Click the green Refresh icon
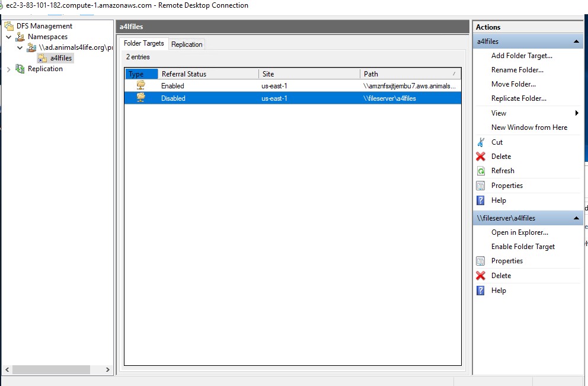The width and height of the screenshot is (588, 386). click(x=481, y=170)
